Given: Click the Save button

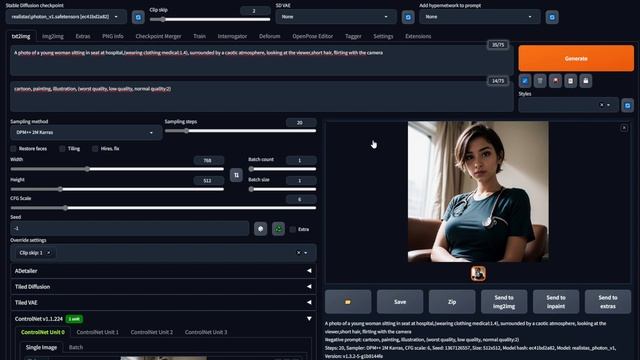Looking at the screenshot, I should pos(400,302).
